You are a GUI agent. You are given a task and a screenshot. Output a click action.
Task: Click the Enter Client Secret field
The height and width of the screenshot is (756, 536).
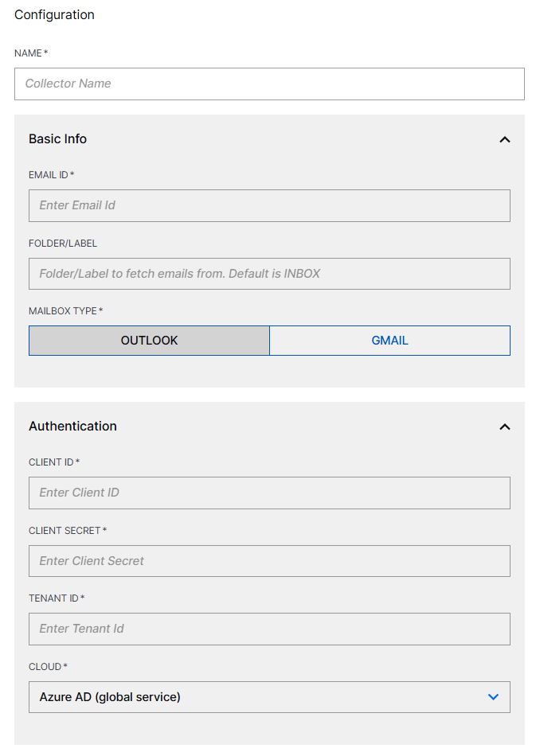(269, 561)
